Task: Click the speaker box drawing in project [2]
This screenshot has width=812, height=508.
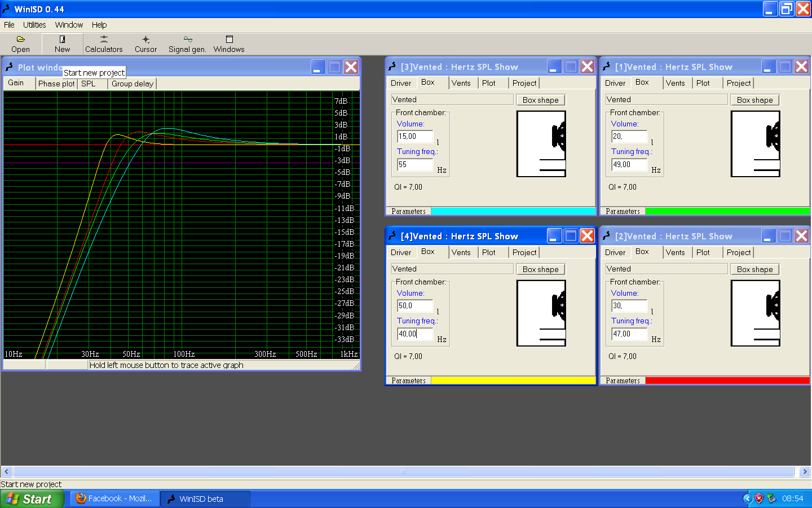Action: coord(756,313)
